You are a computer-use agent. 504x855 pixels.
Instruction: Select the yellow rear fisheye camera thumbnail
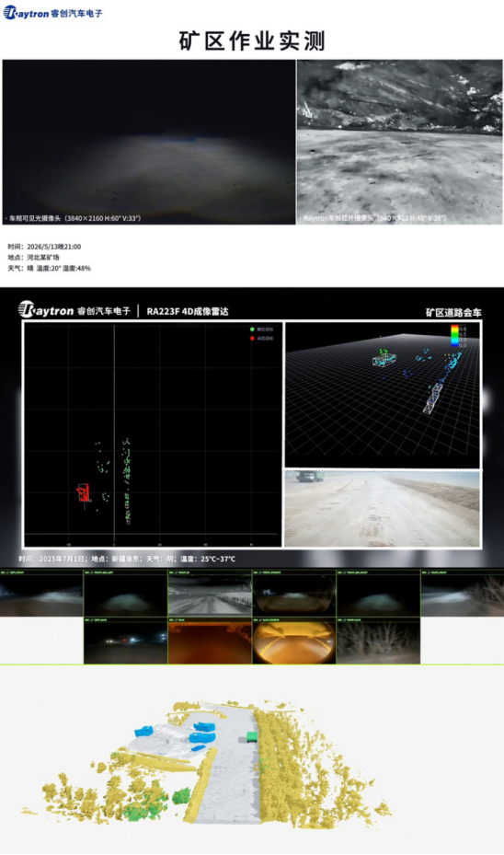(293, 641)
